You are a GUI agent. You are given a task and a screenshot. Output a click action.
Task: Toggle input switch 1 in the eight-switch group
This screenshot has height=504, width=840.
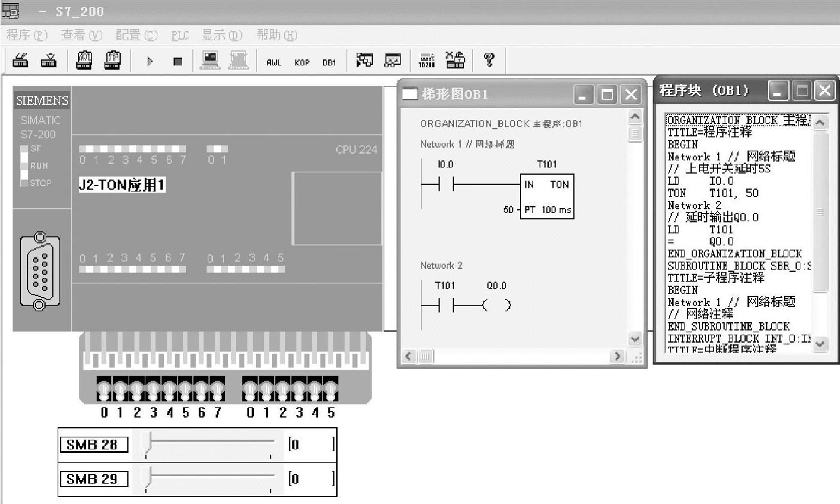(120, 389)
